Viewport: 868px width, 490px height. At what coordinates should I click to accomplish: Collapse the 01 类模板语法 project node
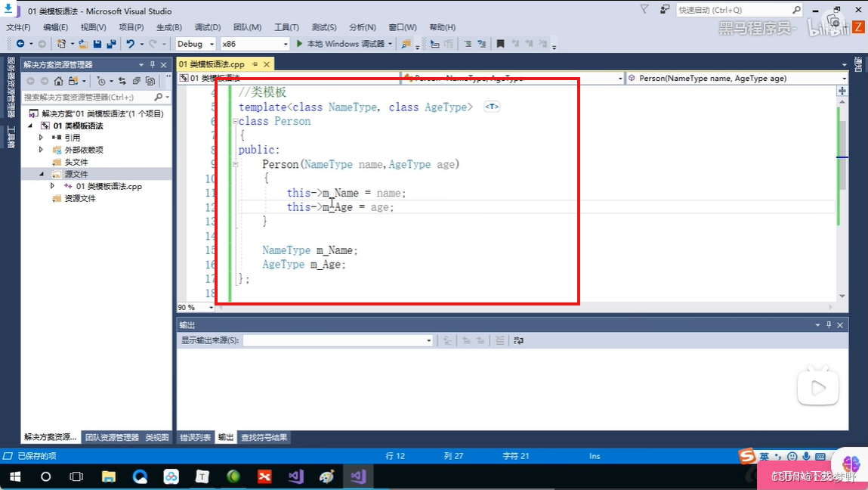[30, 126]
